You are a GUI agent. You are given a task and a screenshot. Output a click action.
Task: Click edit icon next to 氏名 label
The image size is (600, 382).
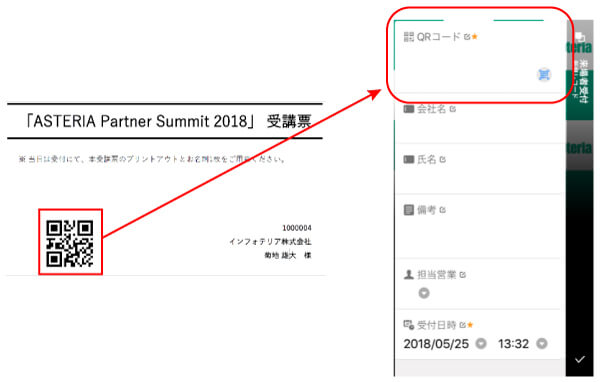(442, 159)
